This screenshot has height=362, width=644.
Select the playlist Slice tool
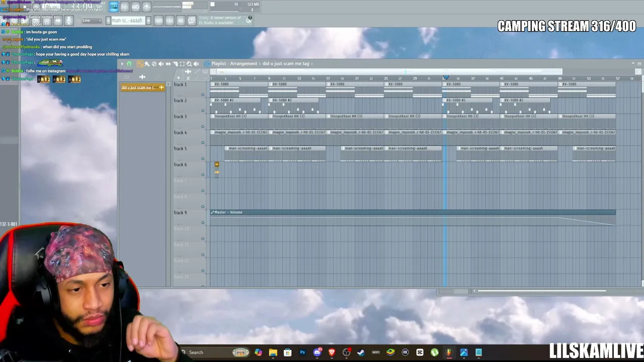tap(175, 64)
